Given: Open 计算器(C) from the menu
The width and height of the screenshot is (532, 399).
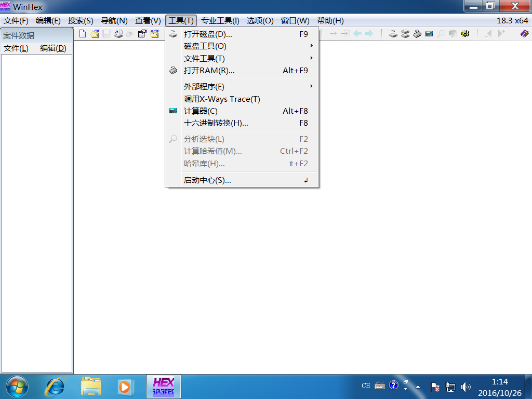Looking at the screenshot, I should [242, 111].
